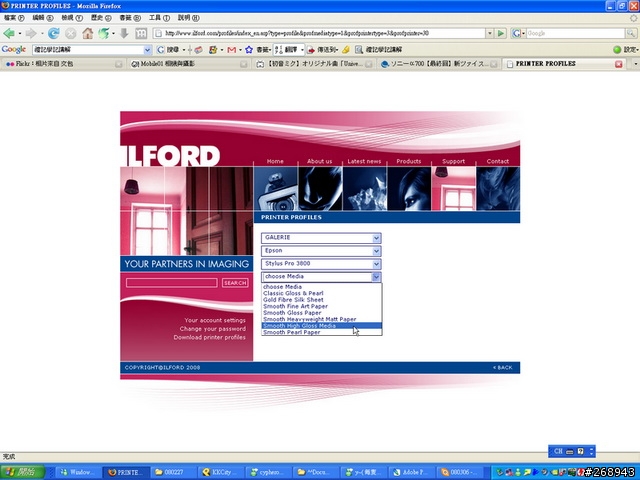Click the Google toolbar highlighter icon
Screen dimensions: 640x480
click(346, 50)
